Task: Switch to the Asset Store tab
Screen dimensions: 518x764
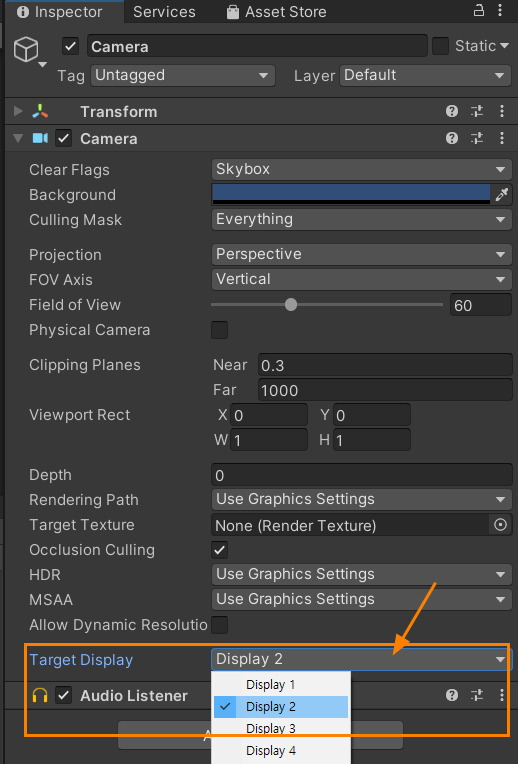Action: [277, 12]
